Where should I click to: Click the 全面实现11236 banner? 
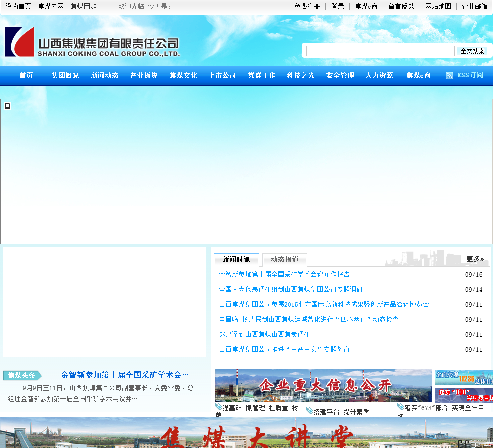point(464,378)
